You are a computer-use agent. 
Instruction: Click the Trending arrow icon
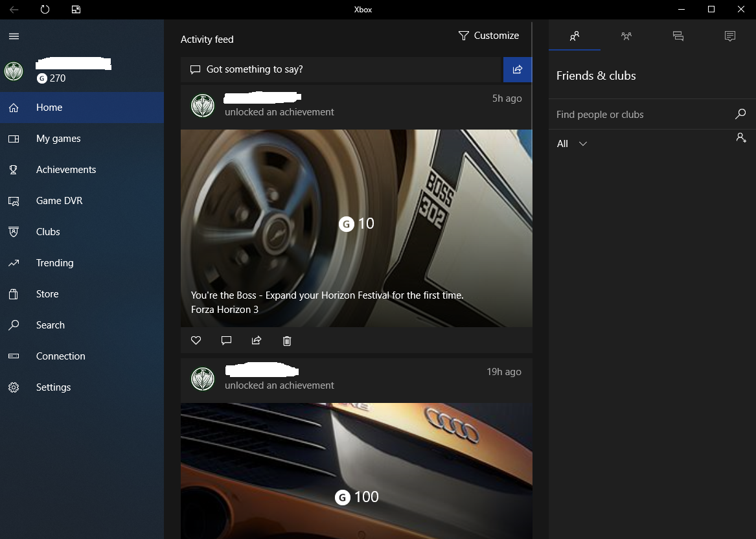click(14, 263)
